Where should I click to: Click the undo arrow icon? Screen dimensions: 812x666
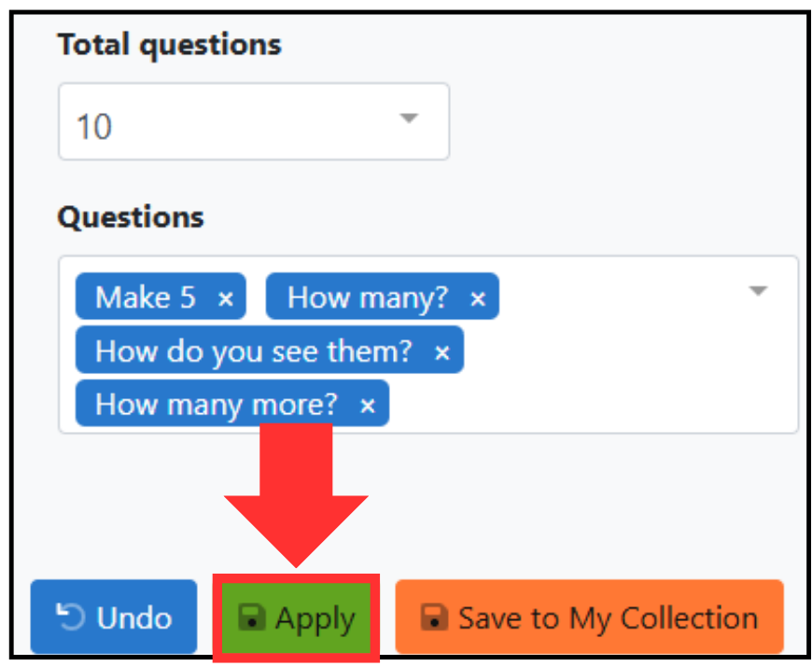click(x=70, y=617)
